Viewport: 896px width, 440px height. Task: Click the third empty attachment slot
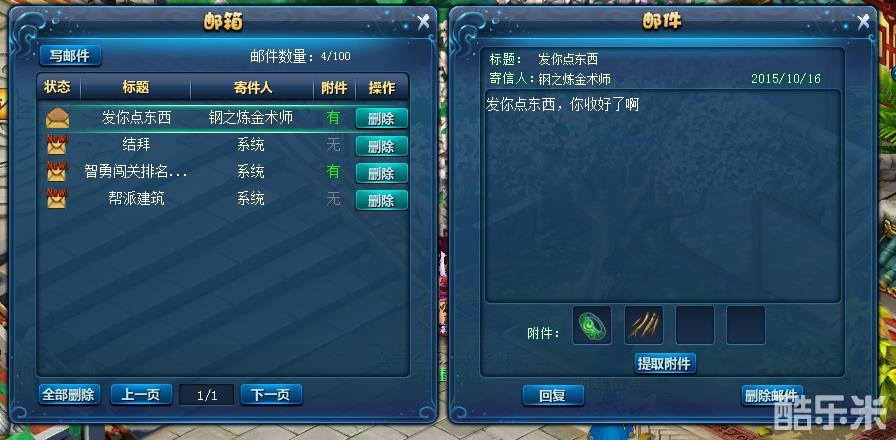tap(695, 325)
